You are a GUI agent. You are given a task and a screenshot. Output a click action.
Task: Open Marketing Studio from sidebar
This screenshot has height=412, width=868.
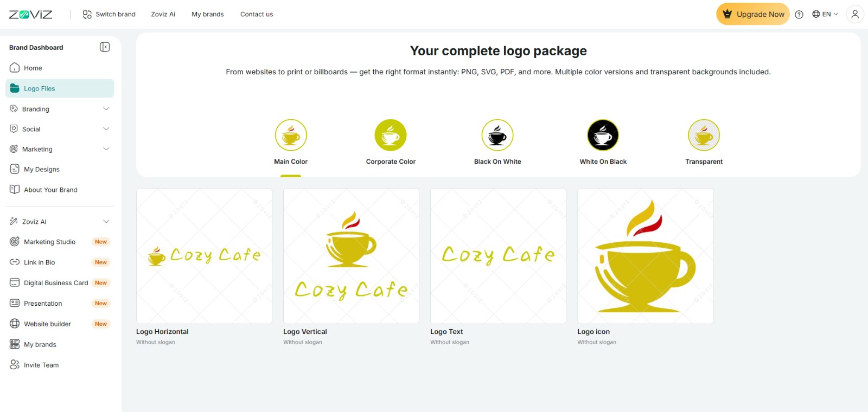point(49,242)
